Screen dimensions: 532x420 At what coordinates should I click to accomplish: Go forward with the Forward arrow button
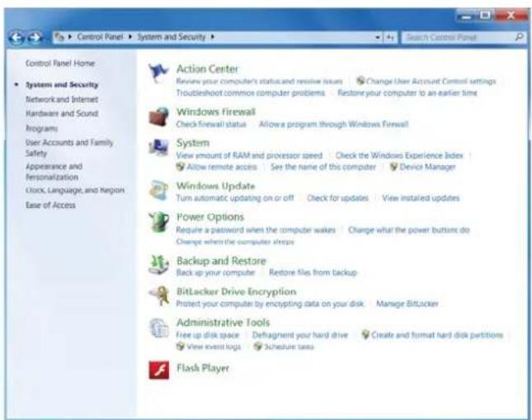(35, 37)
